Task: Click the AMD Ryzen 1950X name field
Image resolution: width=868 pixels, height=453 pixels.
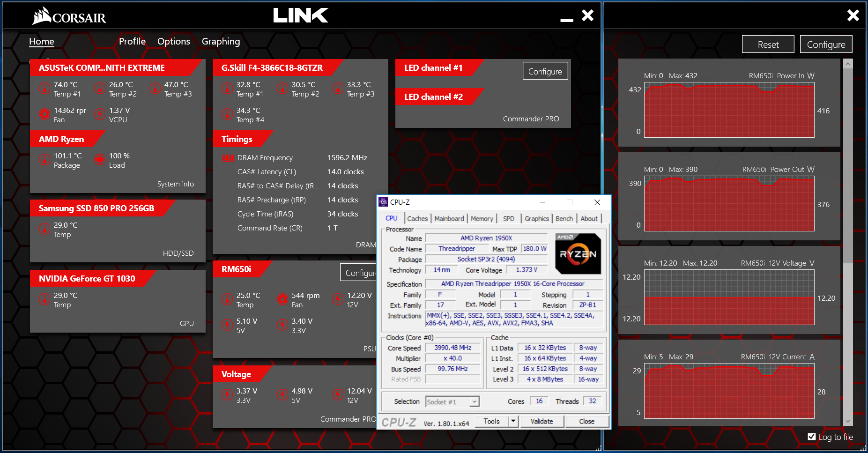Action: pos(486,238)
